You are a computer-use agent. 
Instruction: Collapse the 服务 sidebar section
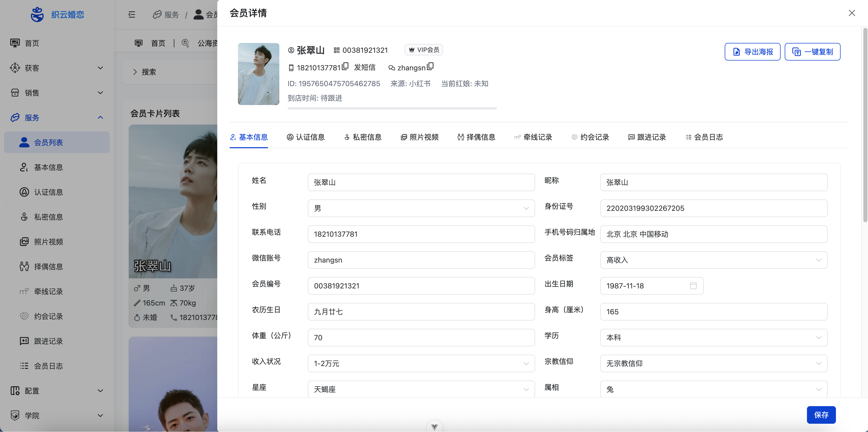point(57,118)
